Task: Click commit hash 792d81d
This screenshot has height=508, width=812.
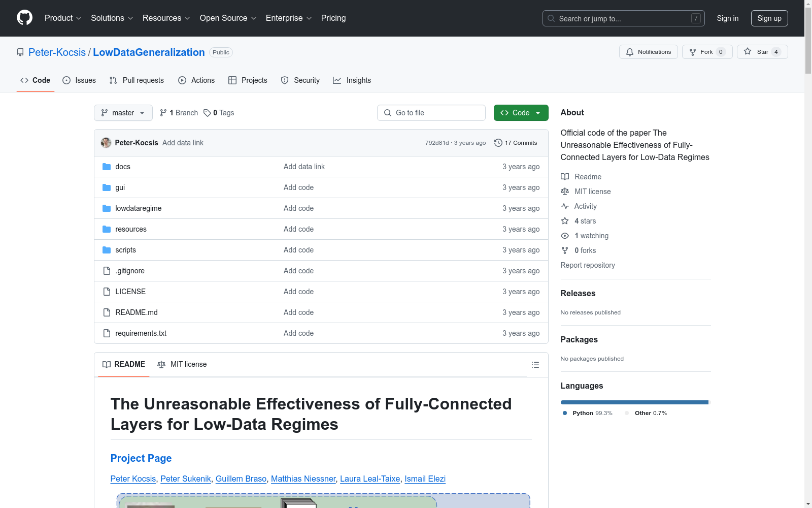Action: point(437,143)
